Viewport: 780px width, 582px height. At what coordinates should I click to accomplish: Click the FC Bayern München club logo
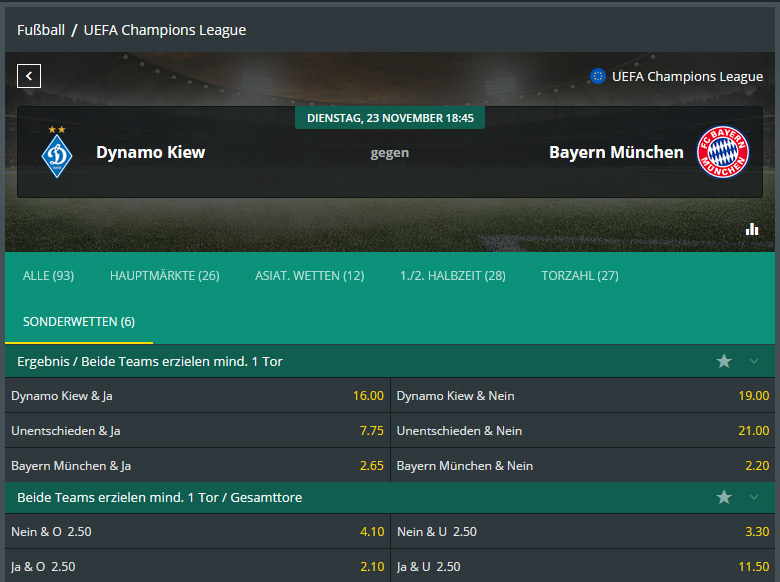(723, 152)
